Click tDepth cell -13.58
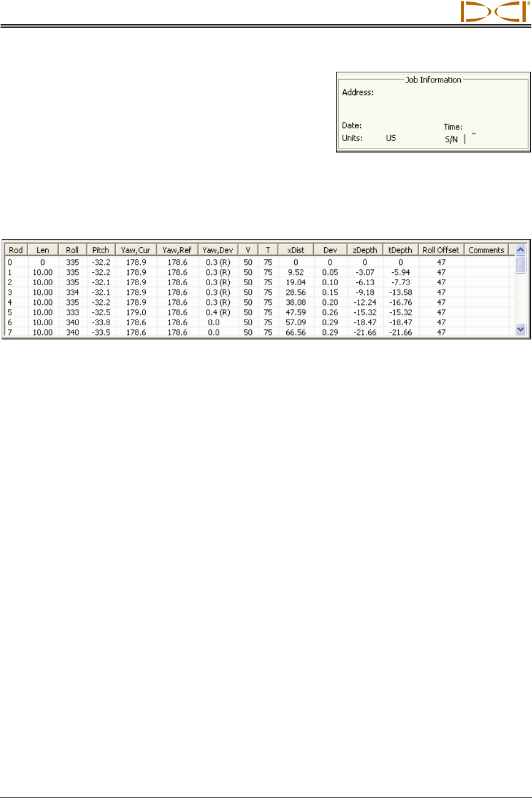The height and width of the screenshot is (798, 532). [401, 293]
